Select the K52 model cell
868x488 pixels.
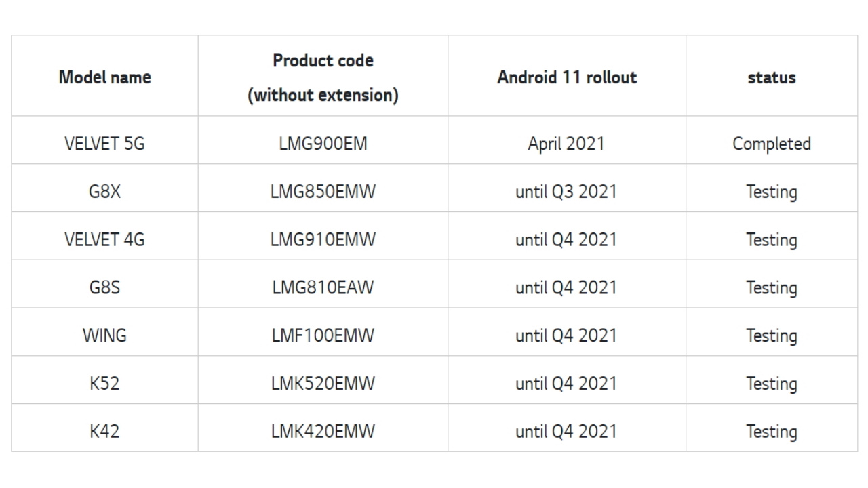104,384
